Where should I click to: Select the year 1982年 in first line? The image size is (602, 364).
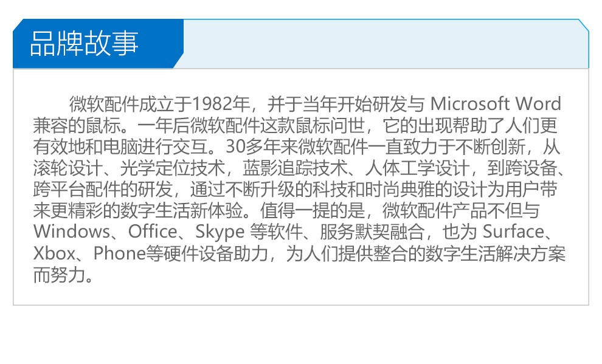pyautogui.click(x=221, y=103)
